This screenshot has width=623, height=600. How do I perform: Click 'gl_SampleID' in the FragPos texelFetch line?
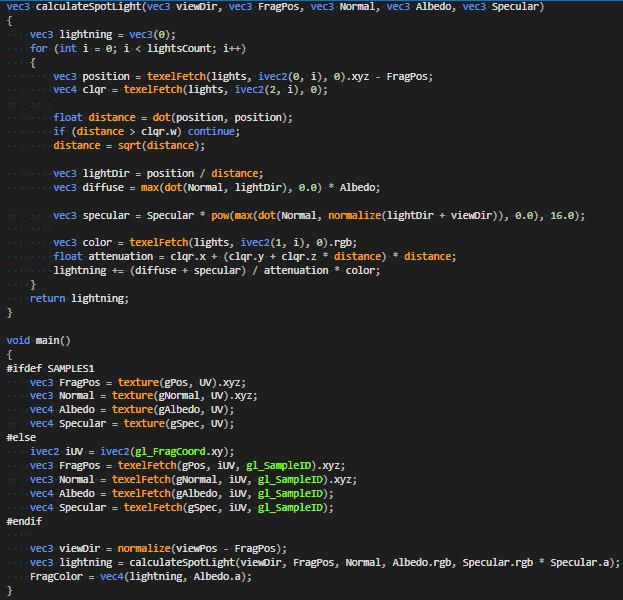pyautogui.click(x=278, y=466)
